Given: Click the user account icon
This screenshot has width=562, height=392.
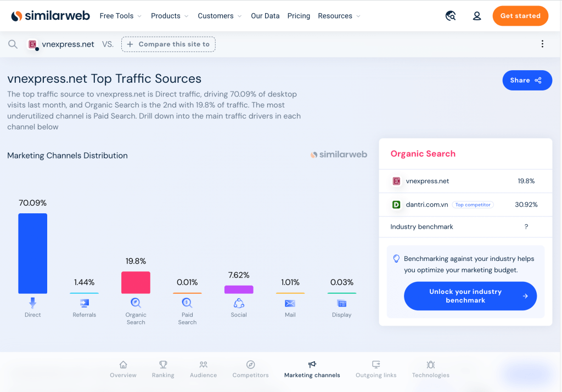Looking at the screenshot, I should (477, 16).
